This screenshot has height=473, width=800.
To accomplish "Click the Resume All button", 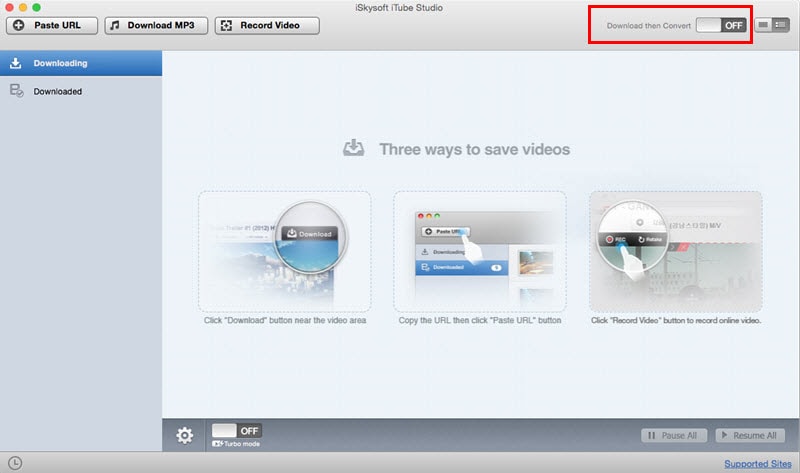I will (750, 435).
